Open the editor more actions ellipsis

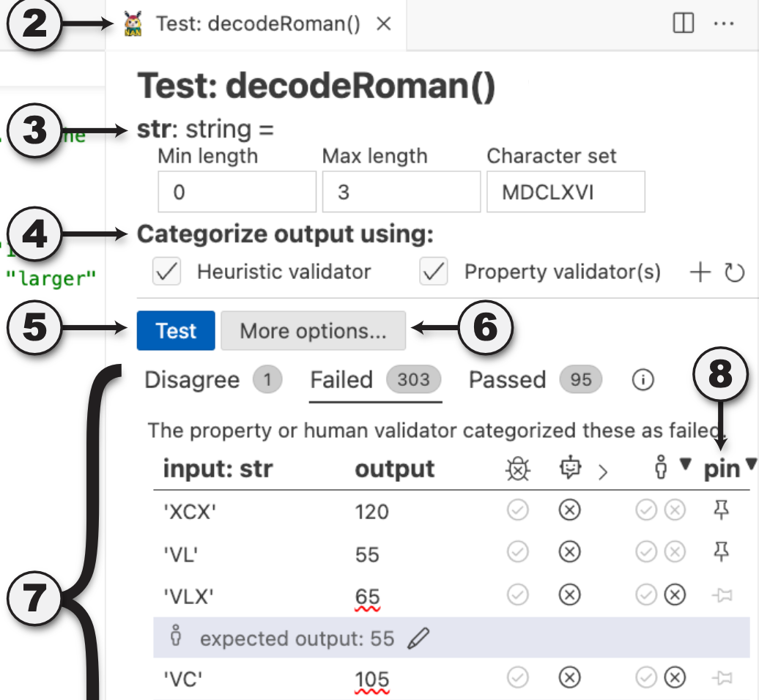click(x=724, y=23)
